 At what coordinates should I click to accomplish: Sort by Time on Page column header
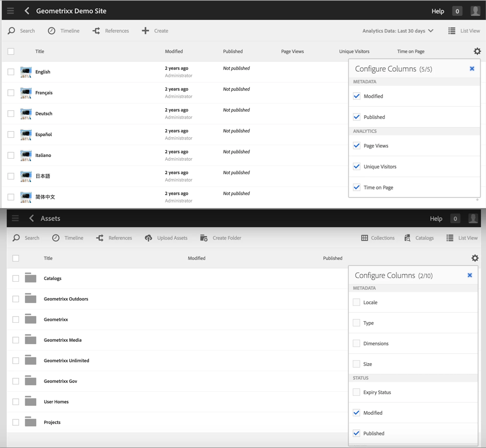411,51
